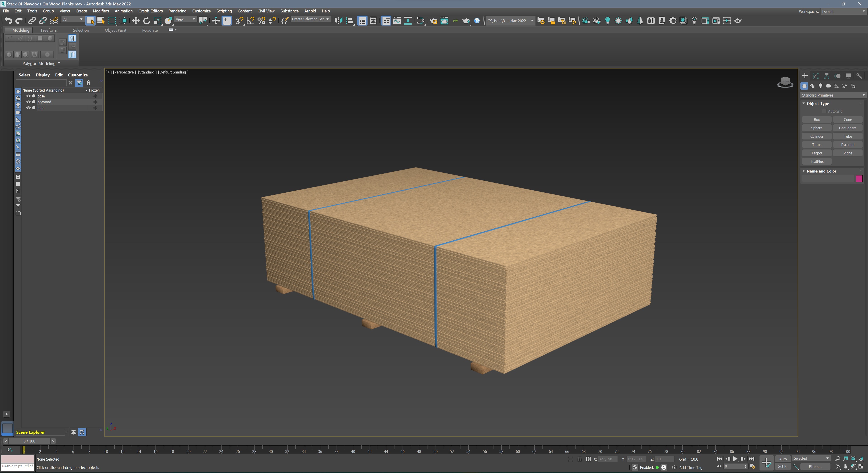Create a Sphere primitive
Viewport: 868px width, 473px height.
816,128
